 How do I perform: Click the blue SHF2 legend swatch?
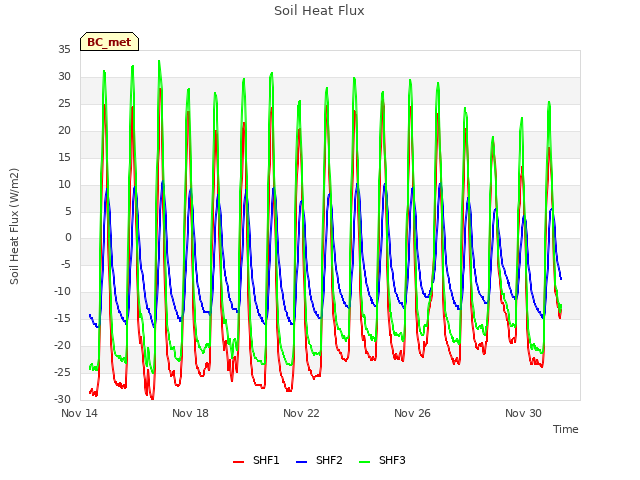coord(301,462)
